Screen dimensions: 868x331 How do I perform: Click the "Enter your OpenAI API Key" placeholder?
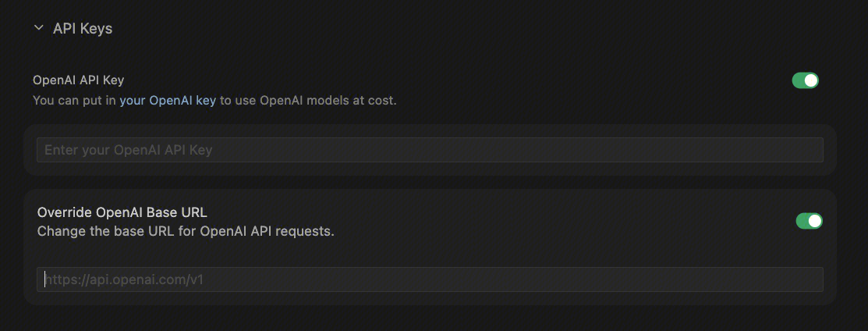pyautogui.click(x=129, y=150)
